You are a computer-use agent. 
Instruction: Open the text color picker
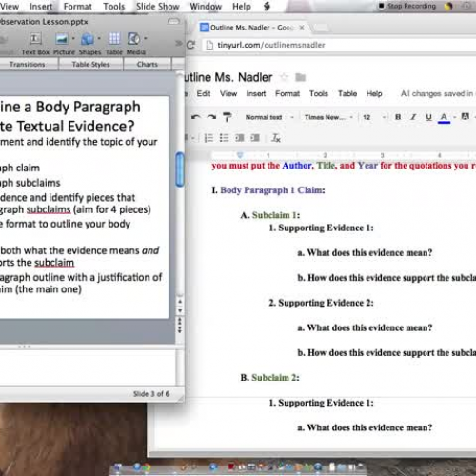point(444,118)
